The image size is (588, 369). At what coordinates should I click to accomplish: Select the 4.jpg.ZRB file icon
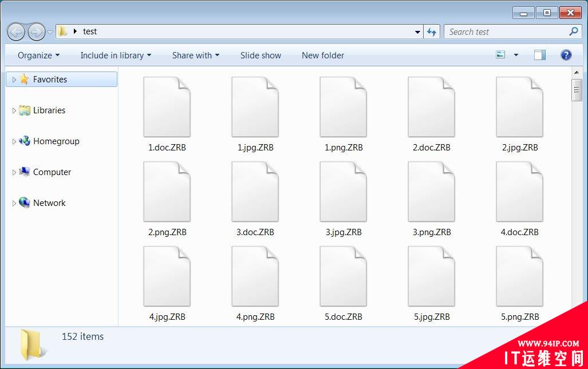tap(167, 276)
